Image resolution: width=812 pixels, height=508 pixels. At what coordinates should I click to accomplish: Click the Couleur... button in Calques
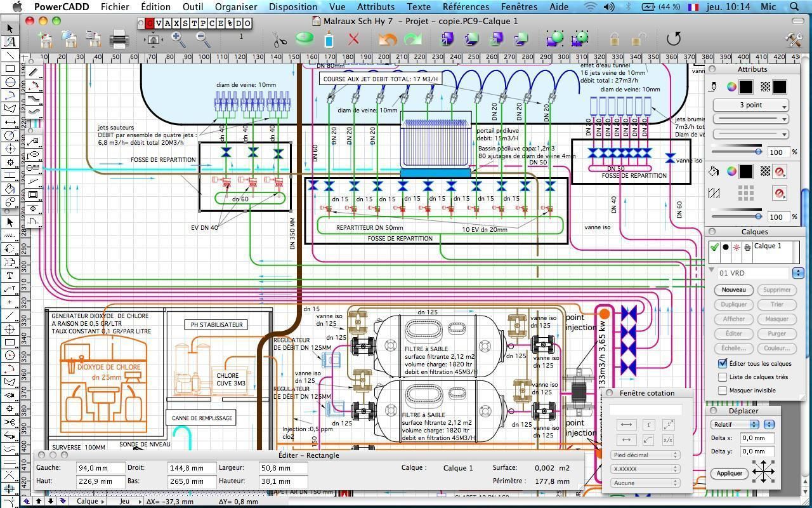tap(776, 348)
